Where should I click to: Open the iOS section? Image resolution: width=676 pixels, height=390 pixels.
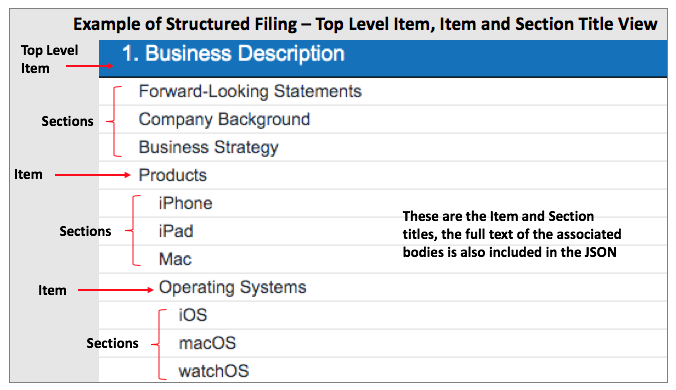coord(193,315)
